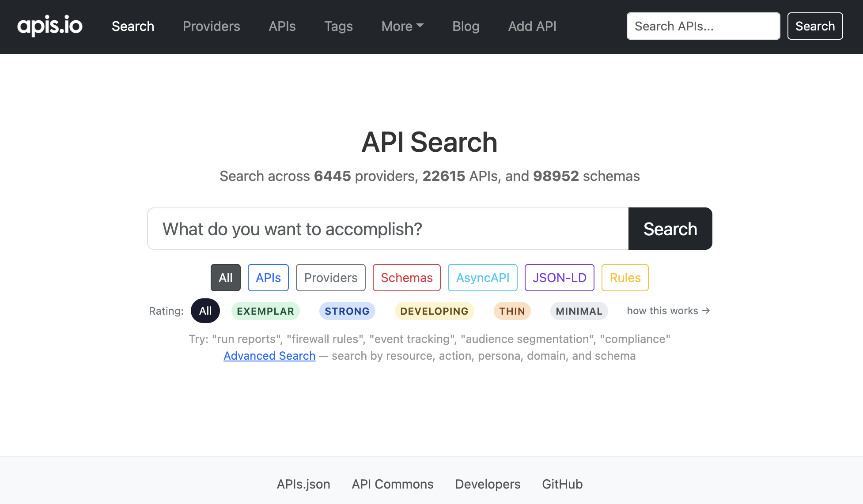863x504 pixels.
Task: Select the AsyncAPI filter
Action: 483,278
